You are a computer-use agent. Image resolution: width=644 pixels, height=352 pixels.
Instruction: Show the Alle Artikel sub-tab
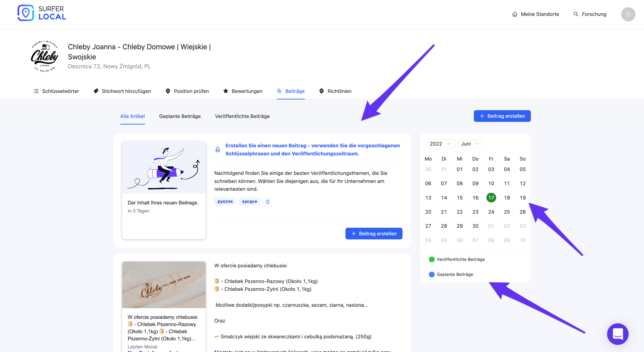tap(132, 116)
